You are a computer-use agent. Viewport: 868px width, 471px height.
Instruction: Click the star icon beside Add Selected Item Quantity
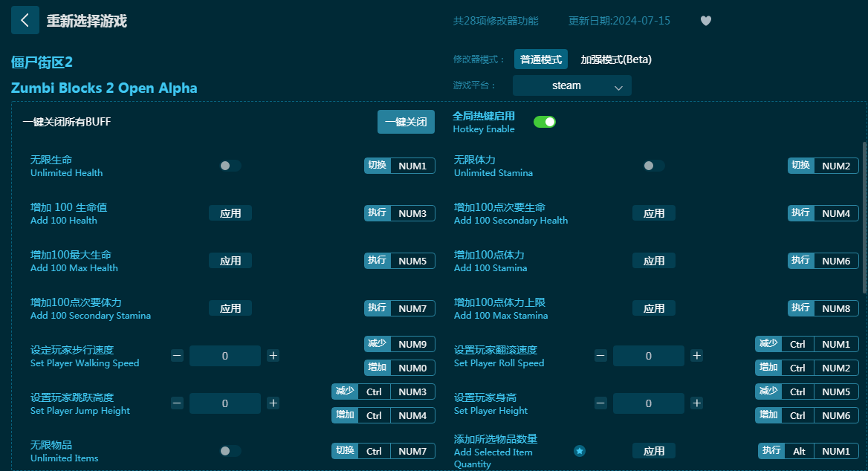(x=580, y=451)
